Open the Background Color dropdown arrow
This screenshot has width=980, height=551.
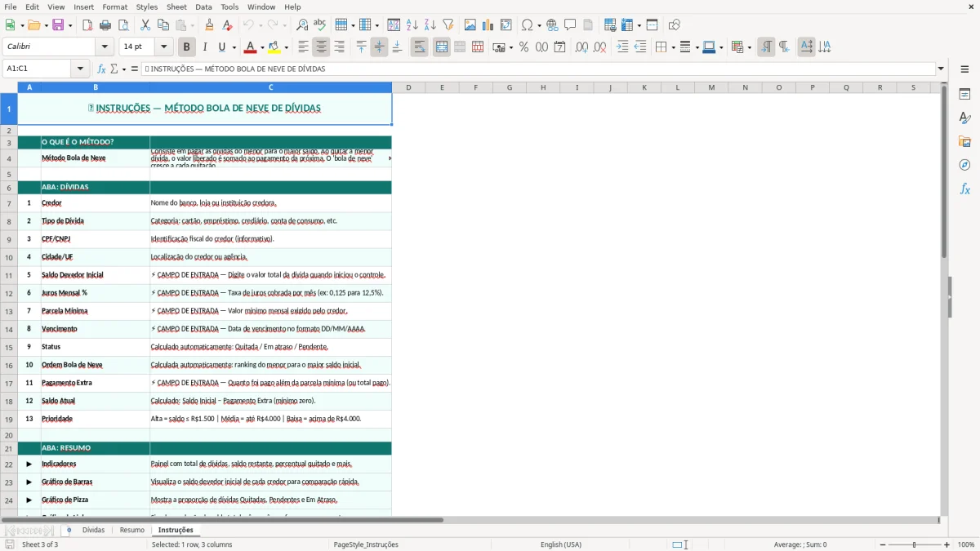click(x=287, y=47)
